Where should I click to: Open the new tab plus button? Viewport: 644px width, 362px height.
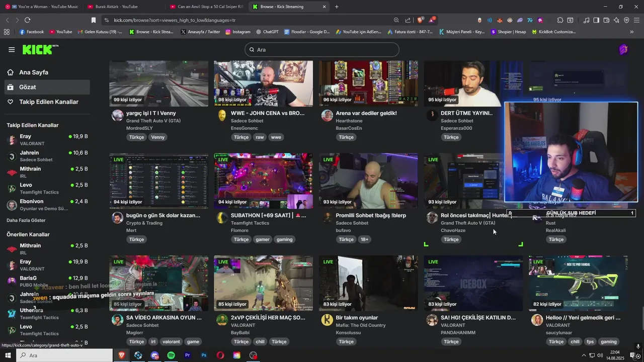(337, 7)
